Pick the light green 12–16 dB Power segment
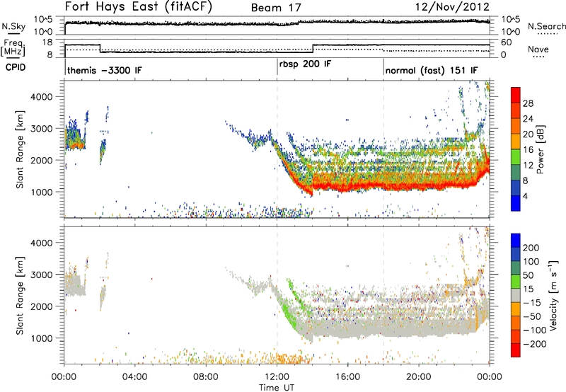 click(x=516, y=157)
